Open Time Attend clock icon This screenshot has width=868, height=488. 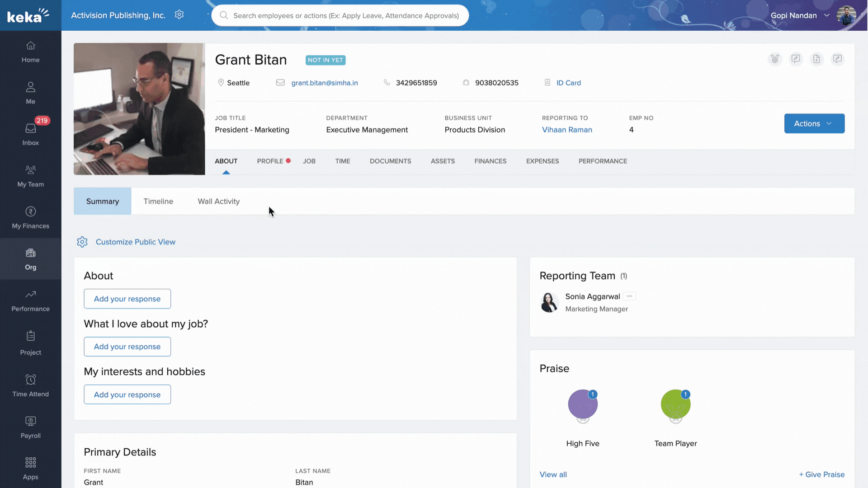[30, 380]
